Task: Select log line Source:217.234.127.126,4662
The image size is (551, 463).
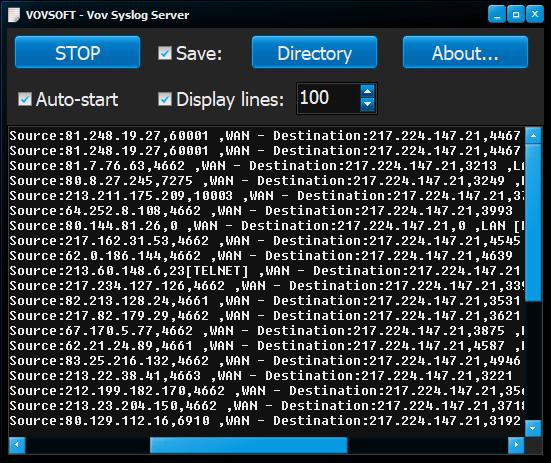Action: click(x=267, y=286)
